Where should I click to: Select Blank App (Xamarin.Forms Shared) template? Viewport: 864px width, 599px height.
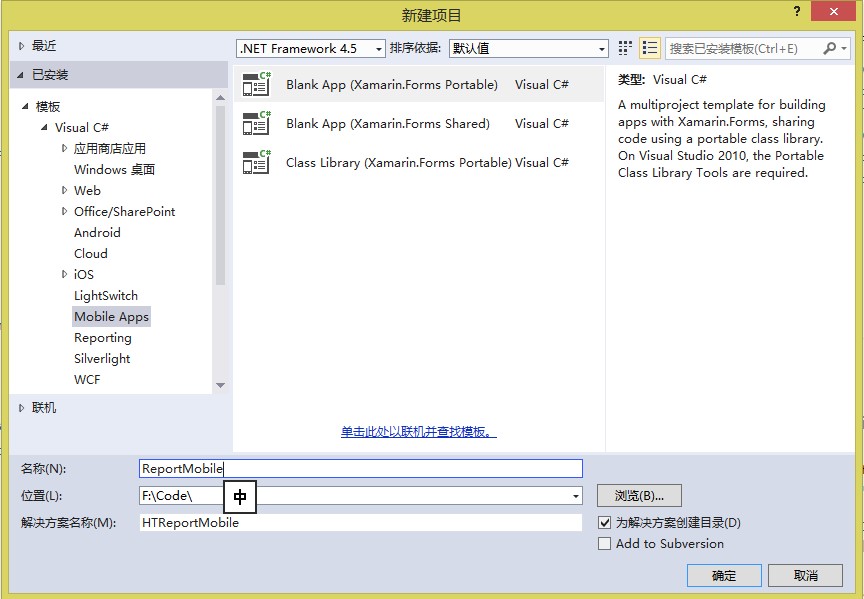click(x=419, y=123)
